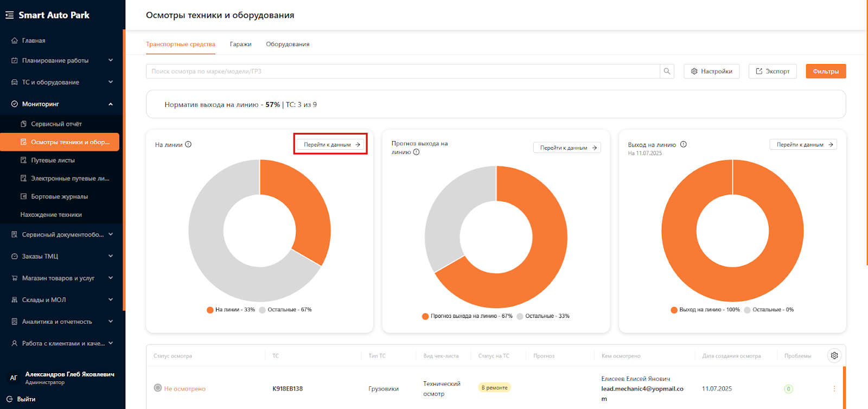The height and width of the screenshot is (409, 868).
Task: Click info icon next to Выход на линию
Action: (684, 144)
